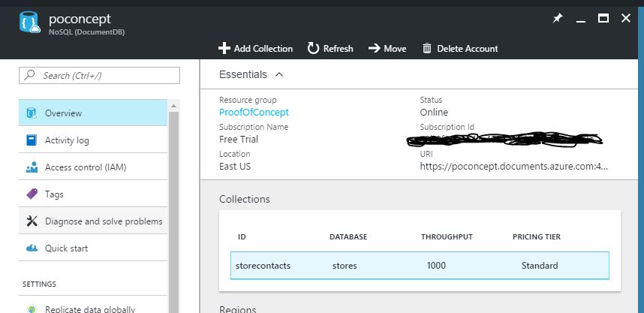The height and width of the screenshot is (313, 644).
Task: Minimize the poconcept blade
Action: [581, 20]
